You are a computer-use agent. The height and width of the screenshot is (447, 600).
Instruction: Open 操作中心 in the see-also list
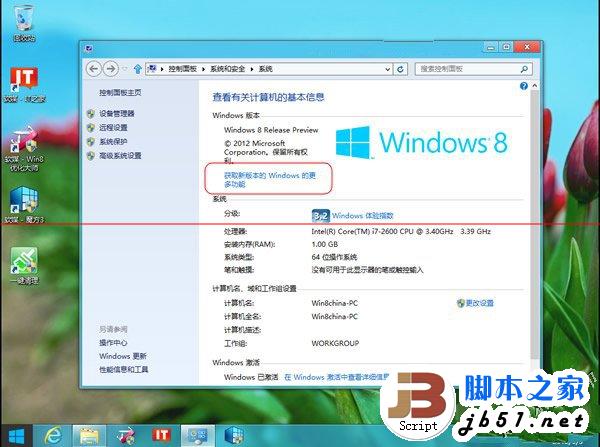113,343
